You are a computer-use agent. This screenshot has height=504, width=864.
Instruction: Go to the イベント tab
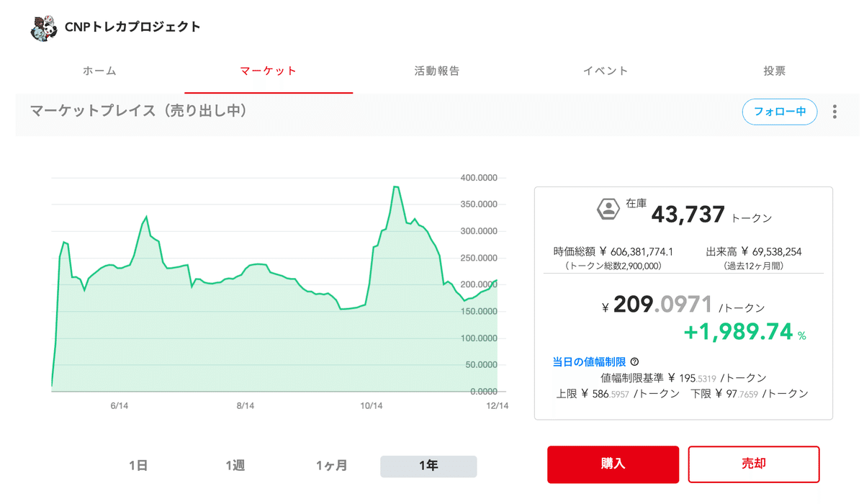(x=606, y=71)
